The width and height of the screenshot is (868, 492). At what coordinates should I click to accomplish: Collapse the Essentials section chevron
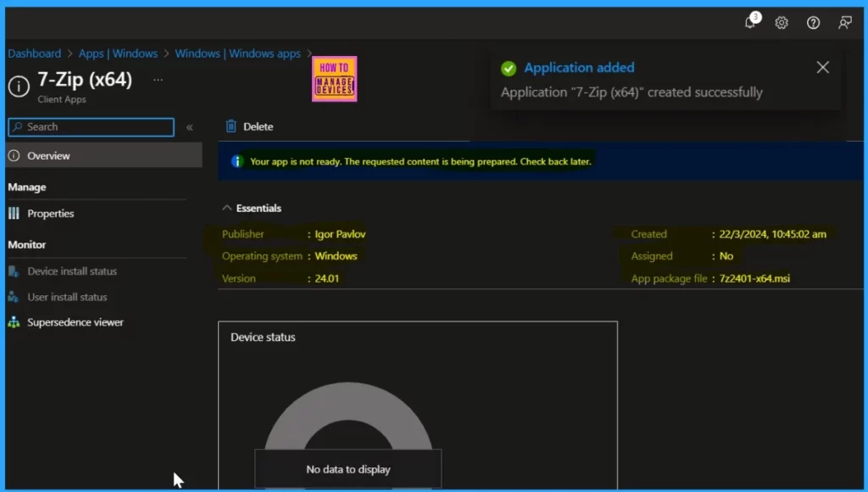point(226,208)
